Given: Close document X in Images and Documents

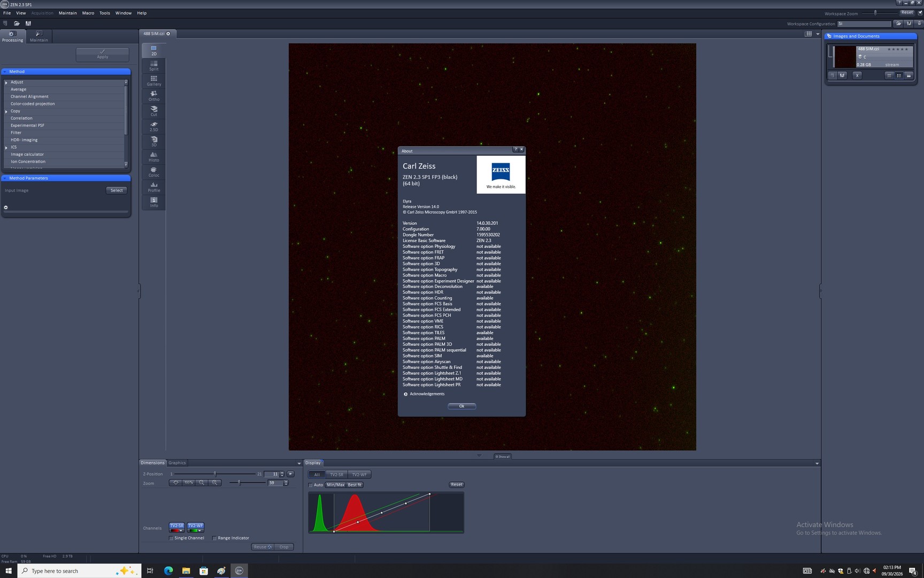Looking at the screenshot, I should (x=857, y=75).
